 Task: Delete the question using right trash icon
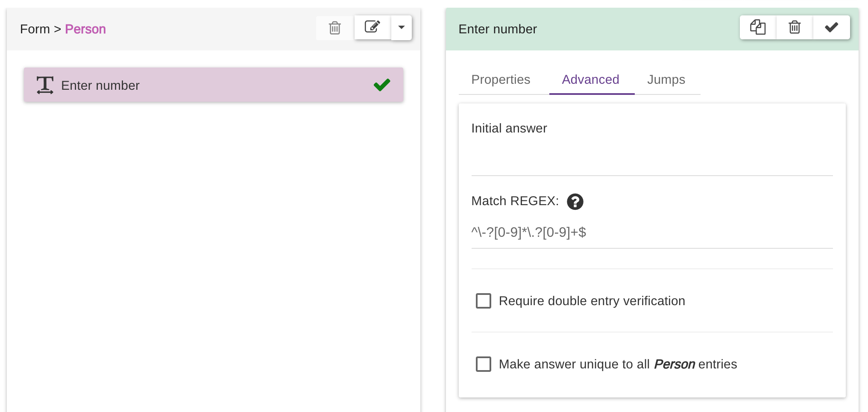pyautogui.click(x=795, y=27)
